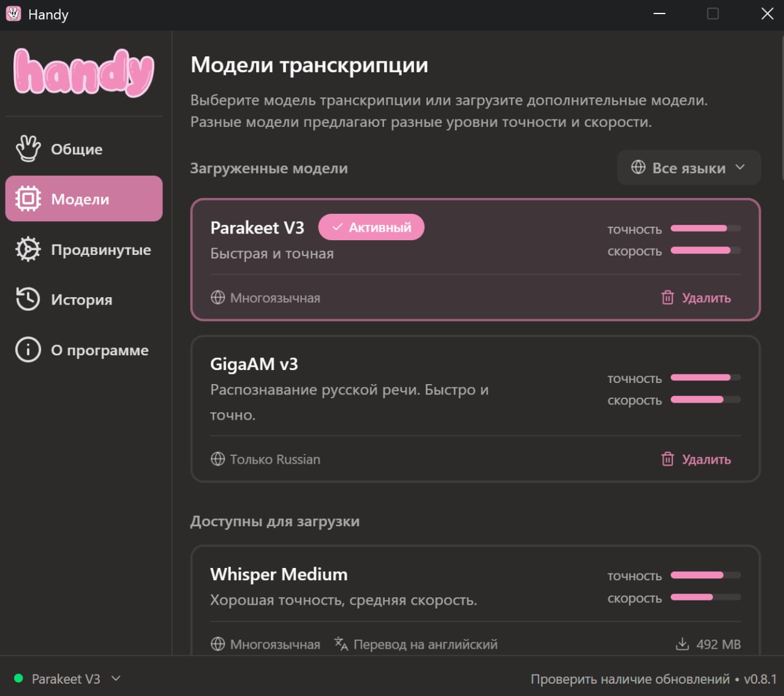Click the handy logo in sidebar
This screenshot has height=696, width=784.
point(84,73)
